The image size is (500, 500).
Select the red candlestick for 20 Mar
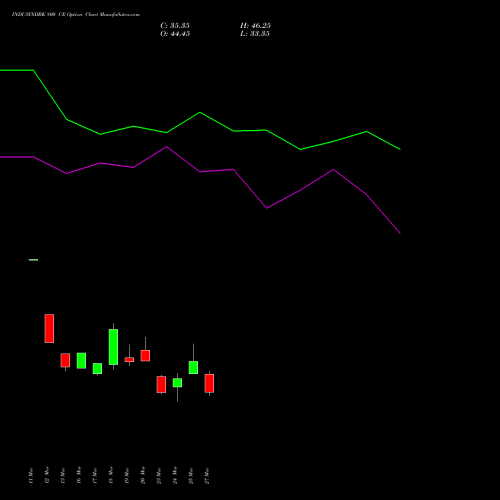(145, 356)
